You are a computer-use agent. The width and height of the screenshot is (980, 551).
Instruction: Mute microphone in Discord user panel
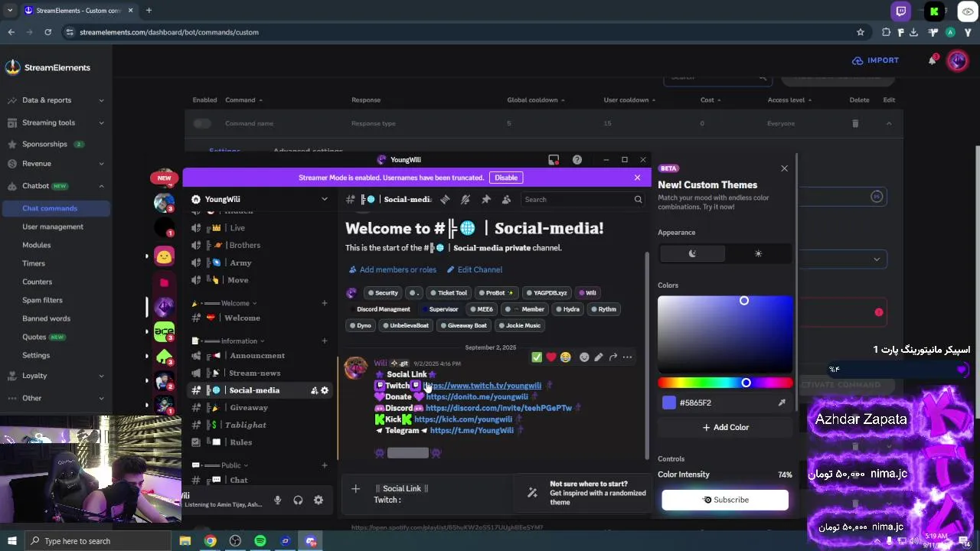(277, 500)
